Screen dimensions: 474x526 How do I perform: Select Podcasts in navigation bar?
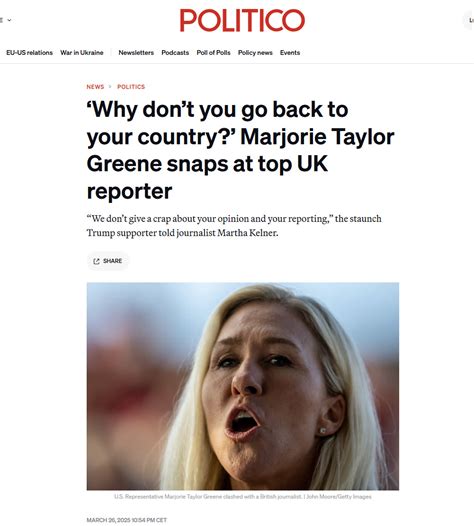coord(175,53)
